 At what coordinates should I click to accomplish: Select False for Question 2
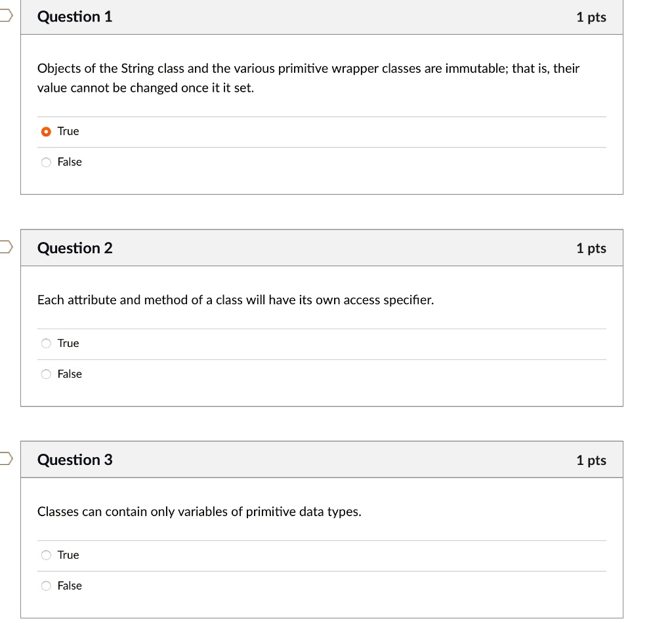point(70,374)
